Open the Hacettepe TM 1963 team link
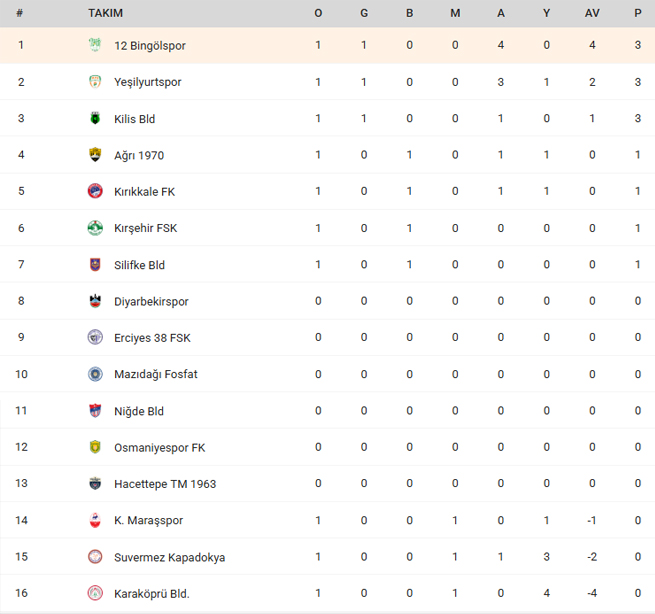Screen dimensions: 655x614 pos(165,484)
